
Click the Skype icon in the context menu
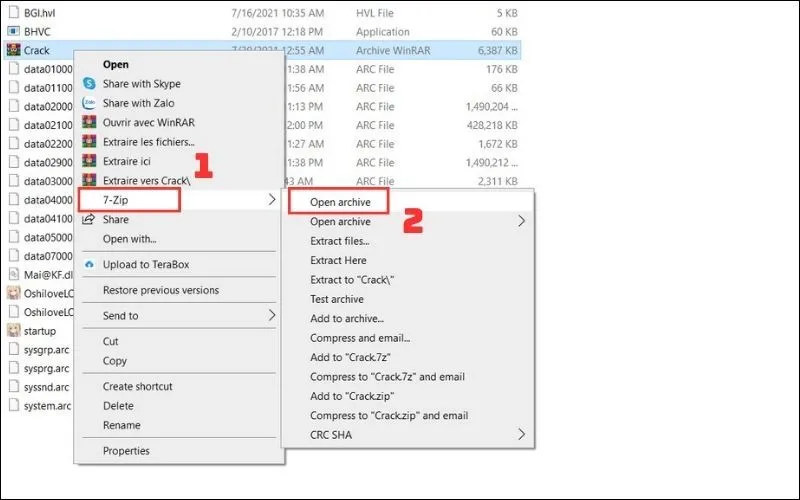click(89, 83)
